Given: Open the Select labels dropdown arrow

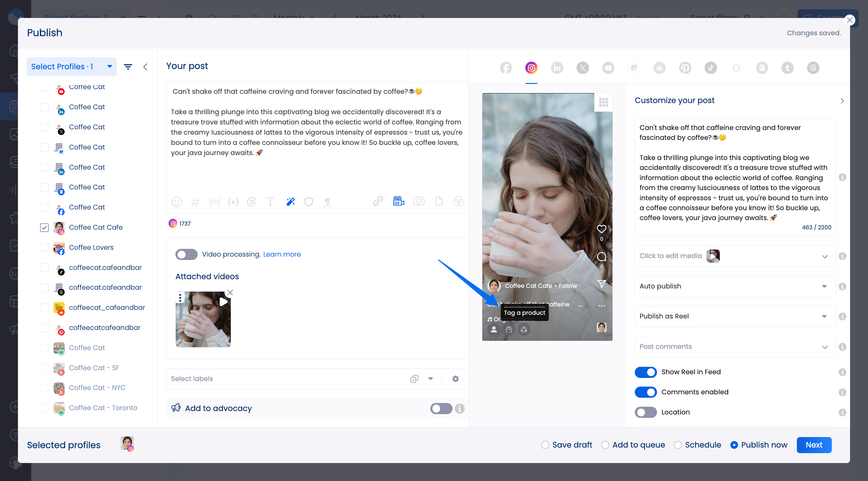Looking at the screenshot, I should click(x=430, y=379).
